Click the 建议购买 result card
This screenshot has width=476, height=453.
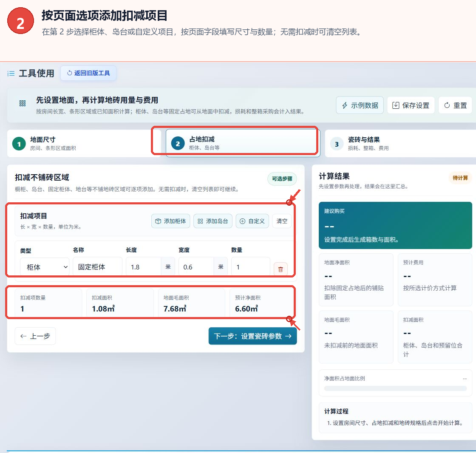point(395,225)
